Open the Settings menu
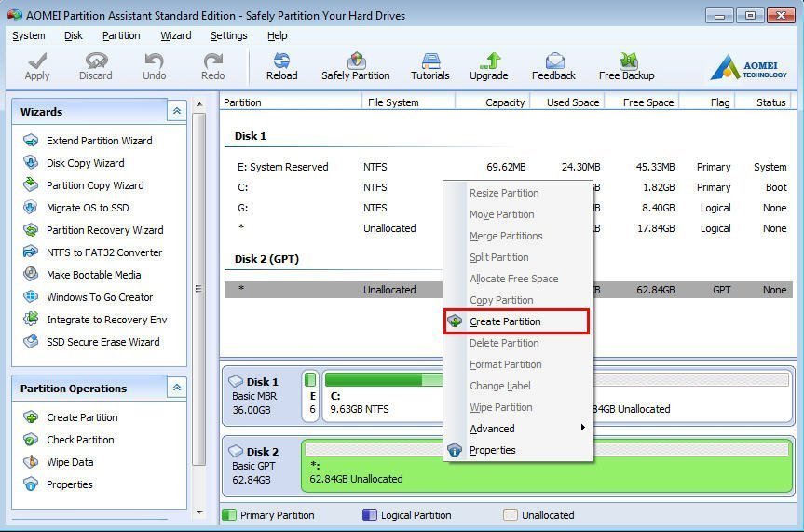Screen dimensions: 804x532 [x=228, y=36]
